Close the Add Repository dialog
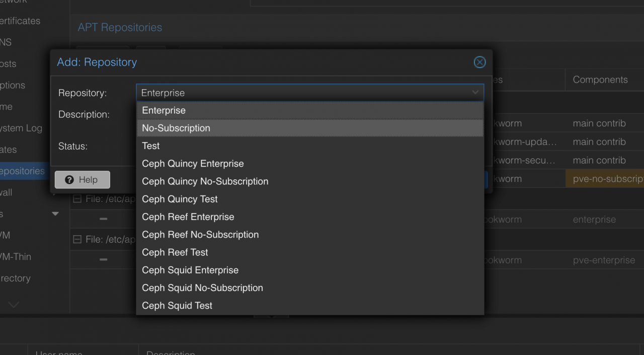 point(479,62)
